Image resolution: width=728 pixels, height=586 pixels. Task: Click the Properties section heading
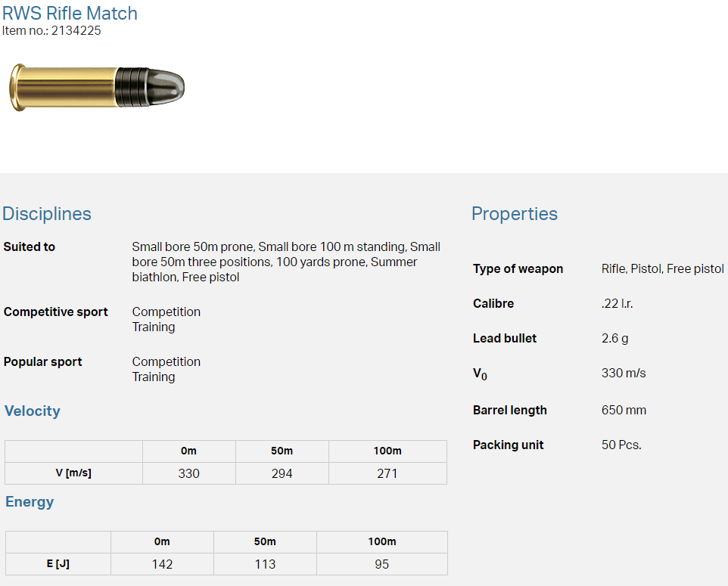[514, 214]
